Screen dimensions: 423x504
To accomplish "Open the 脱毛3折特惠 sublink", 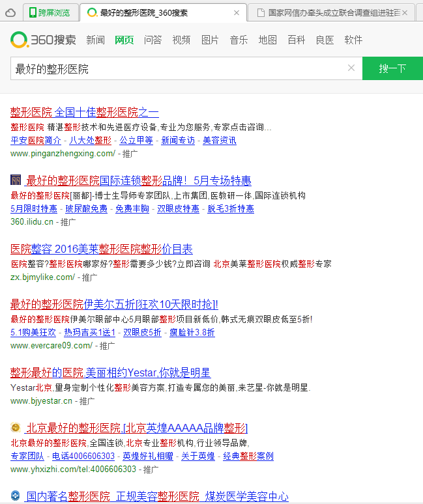I will tap(231, 209).
